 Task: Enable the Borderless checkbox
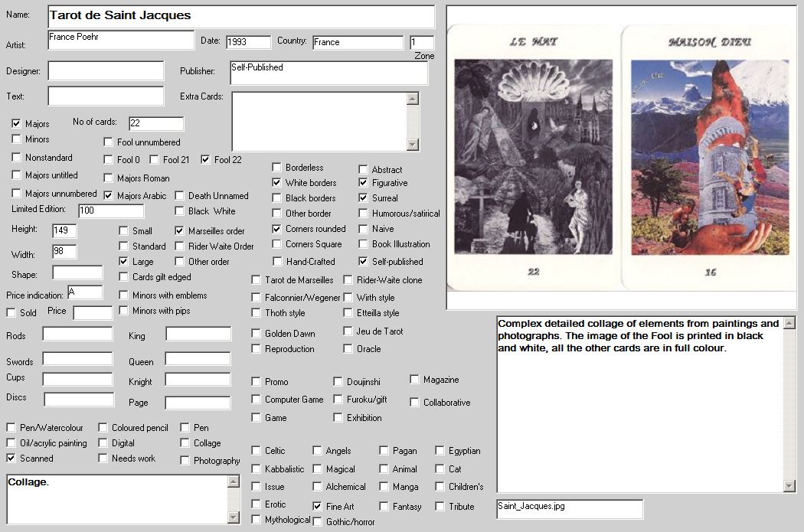(x=276, y=168)
